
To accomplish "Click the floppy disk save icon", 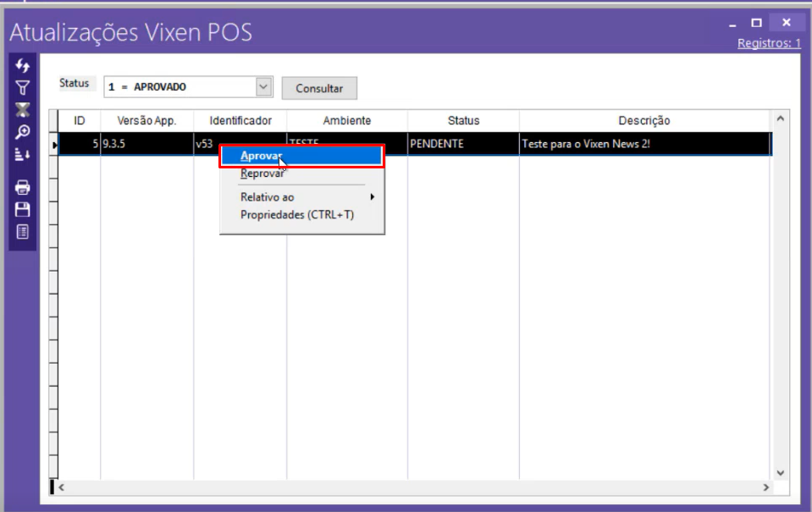I will coord(23,209).
